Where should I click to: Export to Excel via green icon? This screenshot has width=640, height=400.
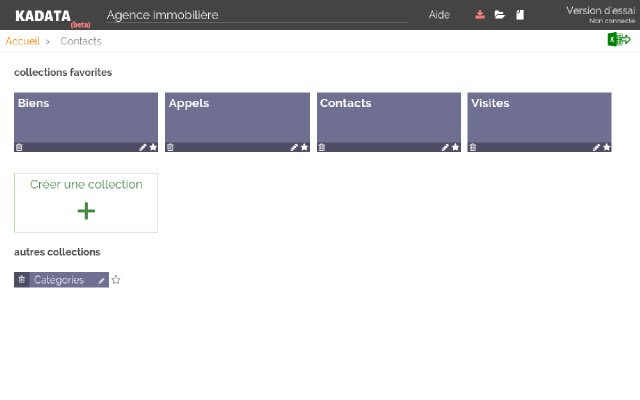619,40
